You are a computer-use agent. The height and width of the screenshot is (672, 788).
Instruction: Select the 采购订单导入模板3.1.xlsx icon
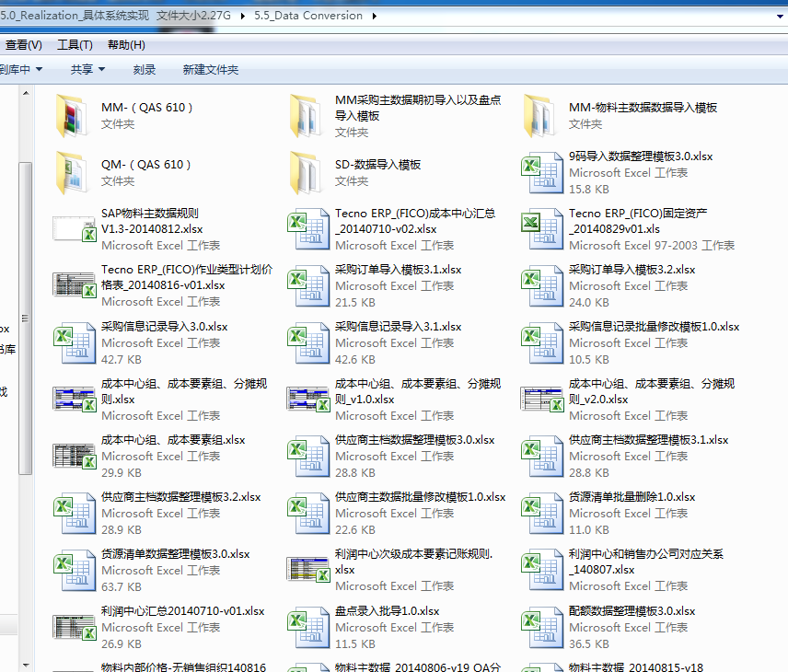[308, 286]
